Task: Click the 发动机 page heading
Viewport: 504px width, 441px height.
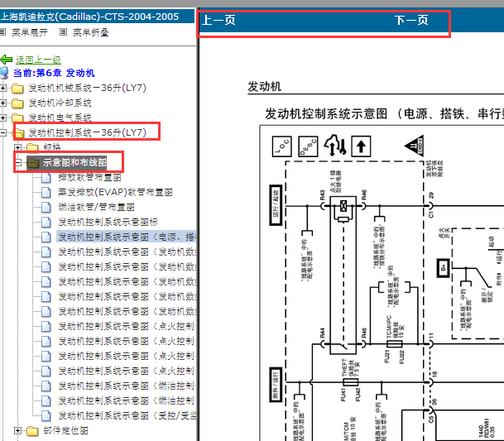Action: pos(264,87)
